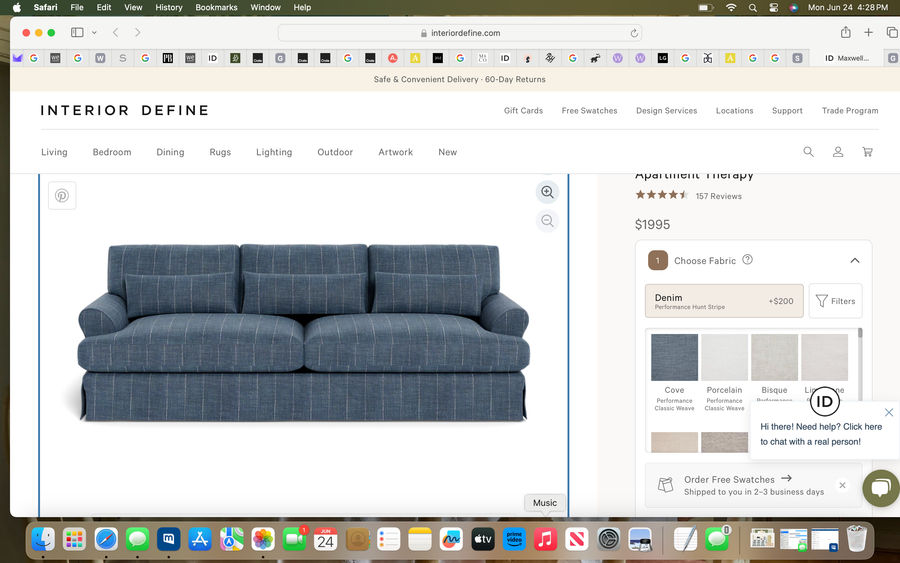Screen dimensions: 900x563
Task: Open the account profile icon
Action: pos(838,152)
